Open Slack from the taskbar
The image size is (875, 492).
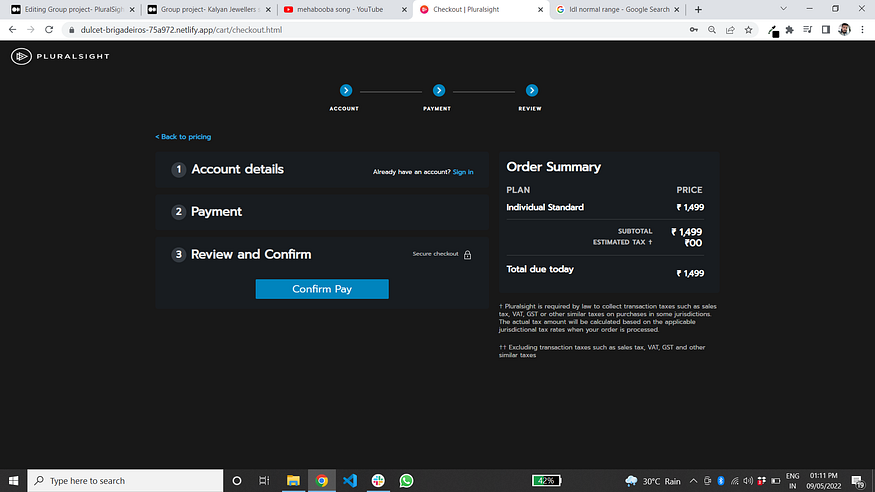(x=378, y=480)
